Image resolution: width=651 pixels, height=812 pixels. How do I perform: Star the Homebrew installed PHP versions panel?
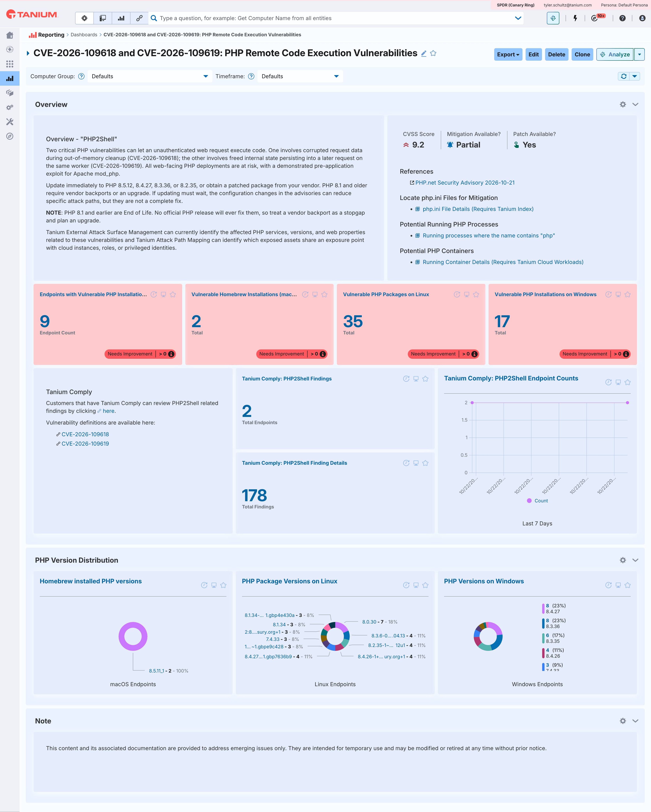tap(223, 585)
